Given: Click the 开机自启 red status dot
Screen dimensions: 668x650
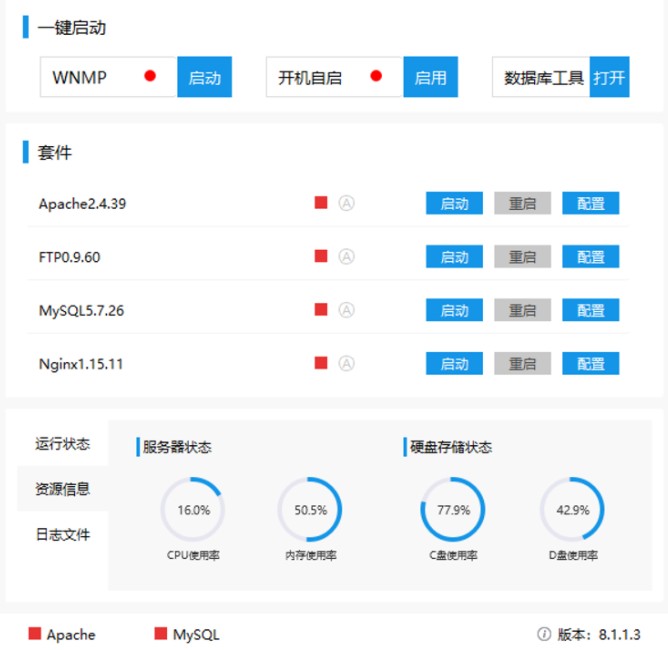Looking at the screenshot, I should (x=376, y=76).
